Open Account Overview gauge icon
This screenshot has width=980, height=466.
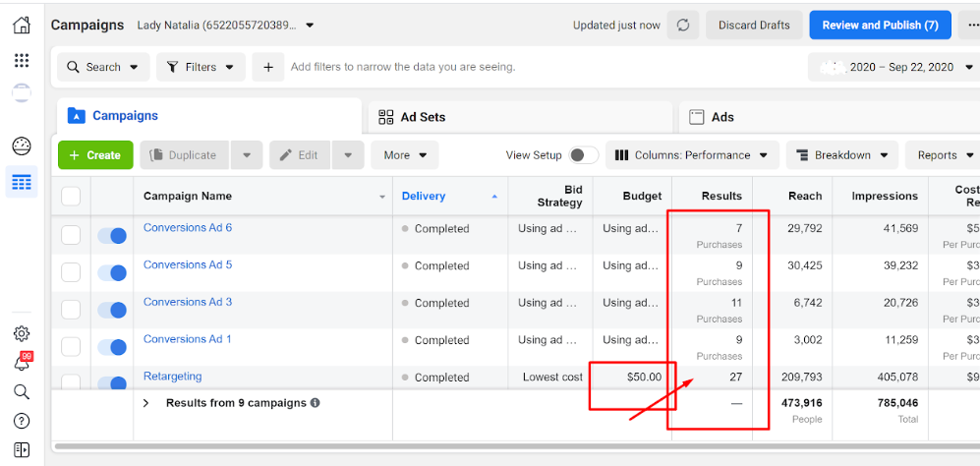pos(21,146)
